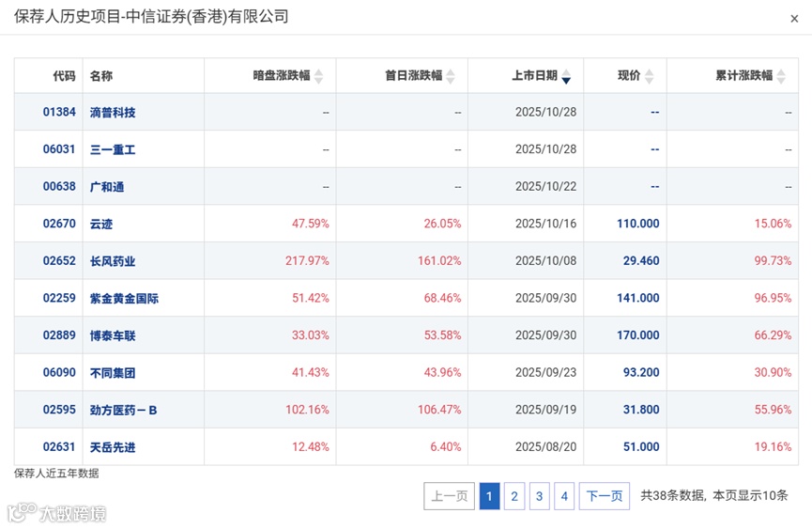
Task: Click 不同集团 dark pool gain 41.43%
Action: (310, 372)
